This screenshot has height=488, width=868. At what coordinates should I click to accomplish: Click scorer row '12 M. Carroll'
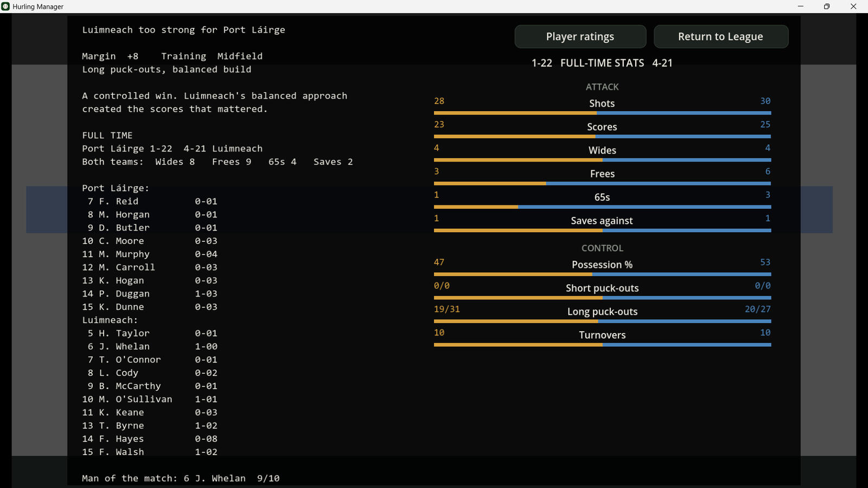click(150, 267)
